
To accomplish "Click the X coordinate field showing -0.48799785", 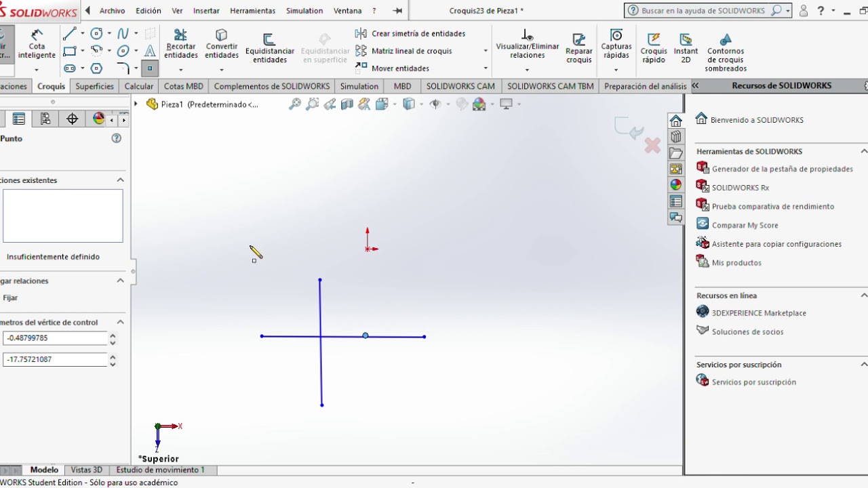I will [55, 338].
